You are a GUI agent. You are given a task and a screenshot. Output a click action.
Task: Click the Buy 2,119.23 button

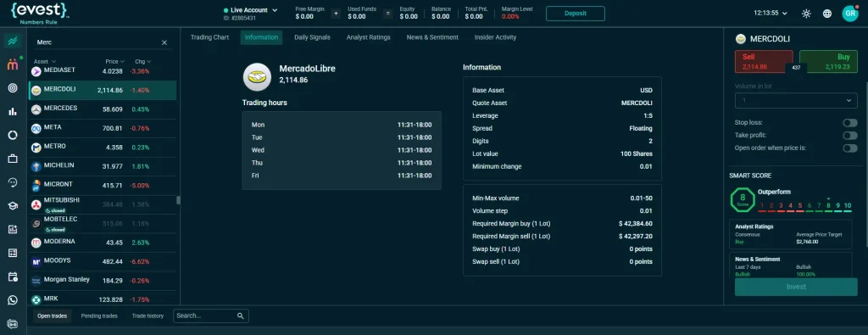point(829,61)
